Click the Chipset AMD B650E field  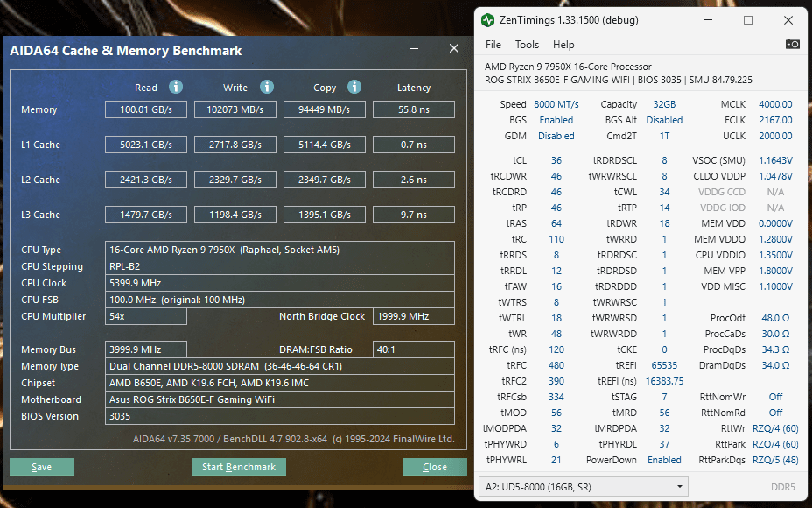click(280, 383)
